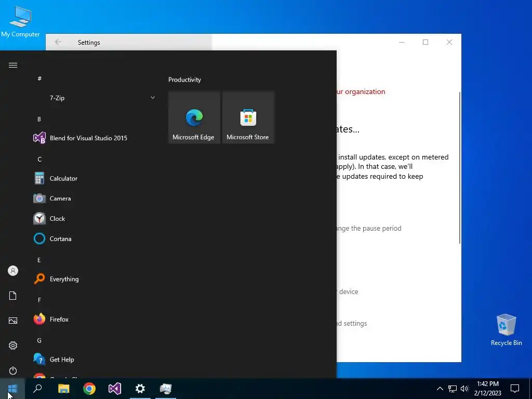Click the Power button in Start

[13, 370]
